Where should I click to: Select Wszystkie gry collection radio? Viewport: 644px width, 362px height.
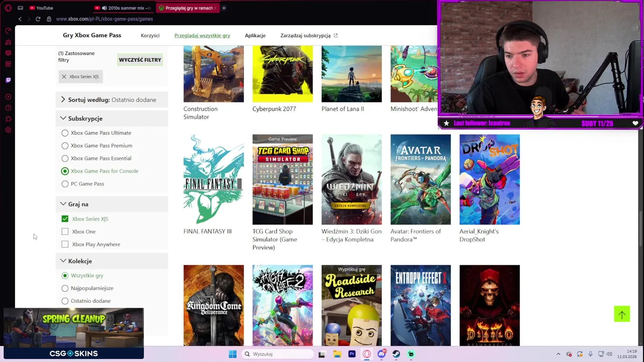point(65,276)
